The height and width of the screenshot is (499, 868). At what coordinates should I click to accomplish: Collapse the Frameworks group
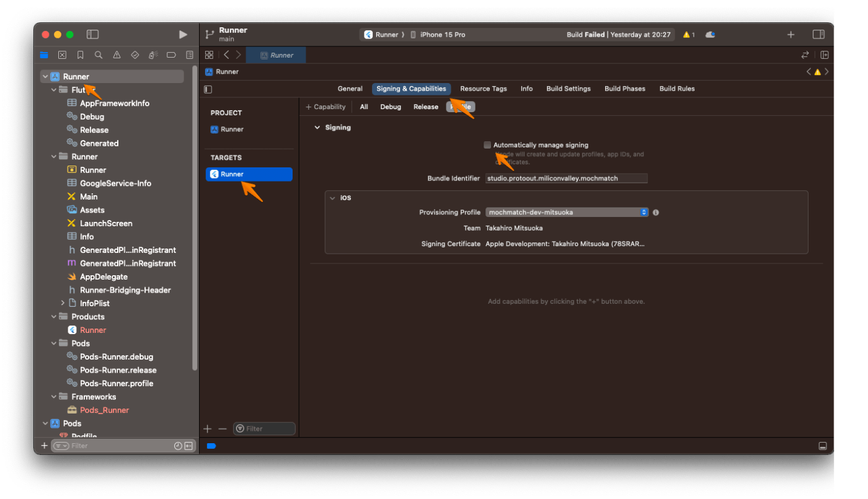pyautogui.click(x=54, y=397)
